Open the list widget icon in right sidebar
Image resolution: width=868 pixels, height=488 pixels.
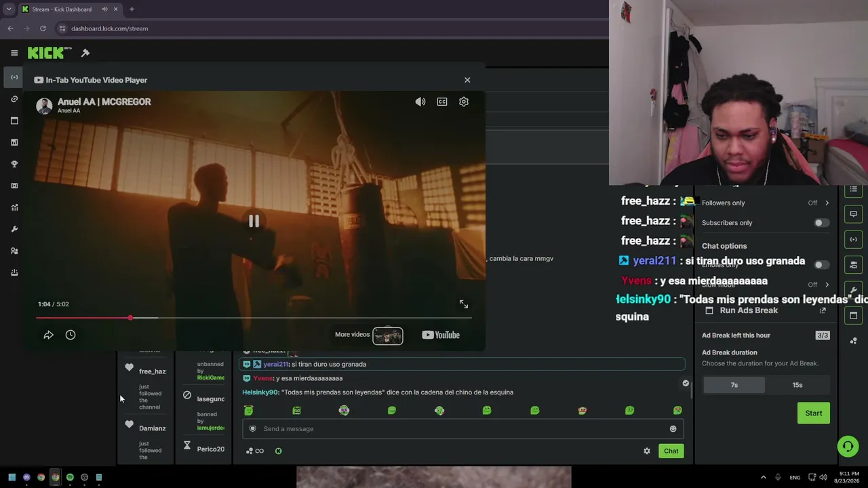[854, 190]
